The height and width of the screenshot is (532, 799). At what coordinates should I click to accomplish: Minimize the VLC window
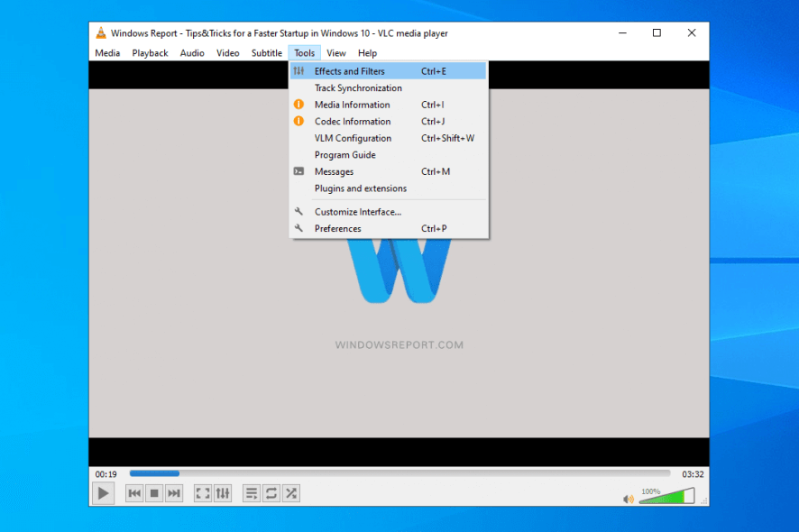click(622, 33)
